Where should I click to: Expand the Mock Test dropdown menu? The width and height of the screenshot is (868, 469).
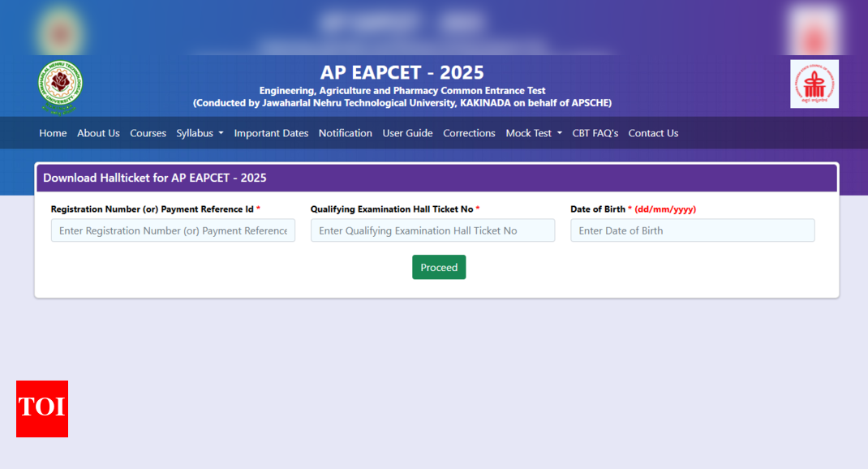[x=533, y=133]
